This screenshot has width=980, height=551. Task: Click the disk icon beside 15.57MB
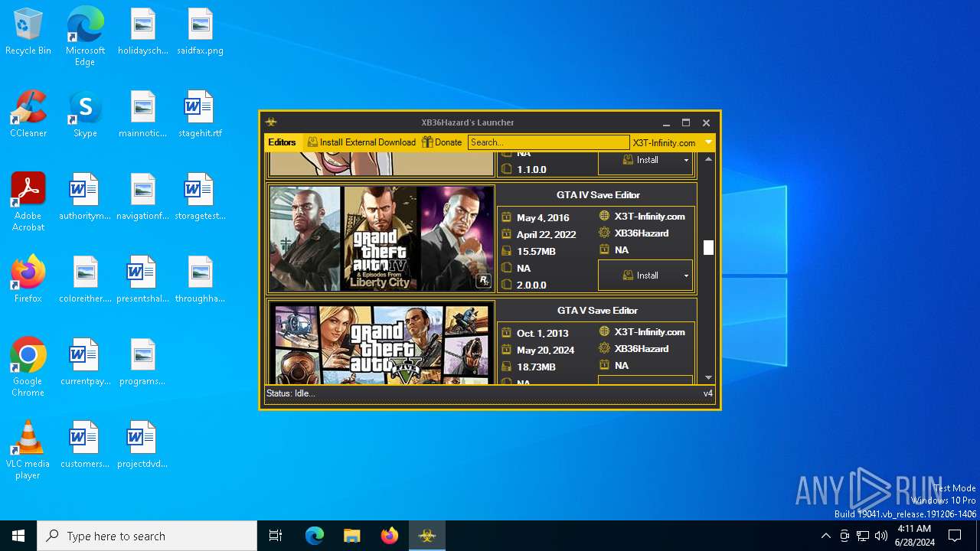[x=506, y=251]
